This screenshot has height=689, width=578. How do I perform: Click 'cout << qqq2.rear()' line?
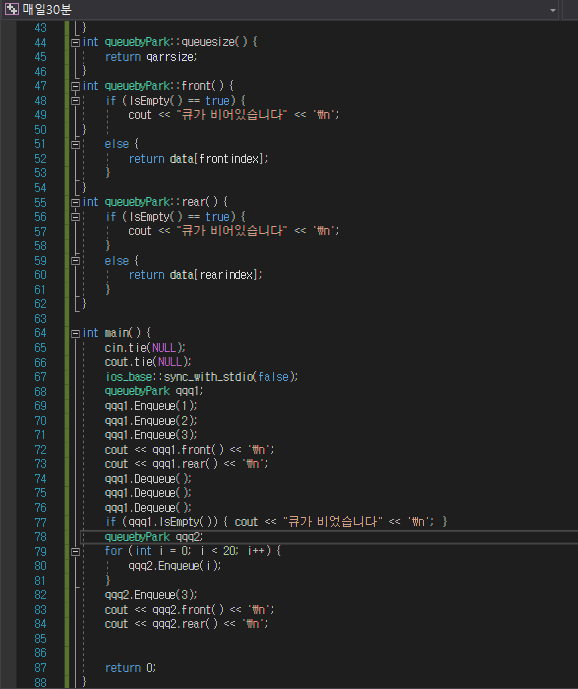[x=186, y=624]
